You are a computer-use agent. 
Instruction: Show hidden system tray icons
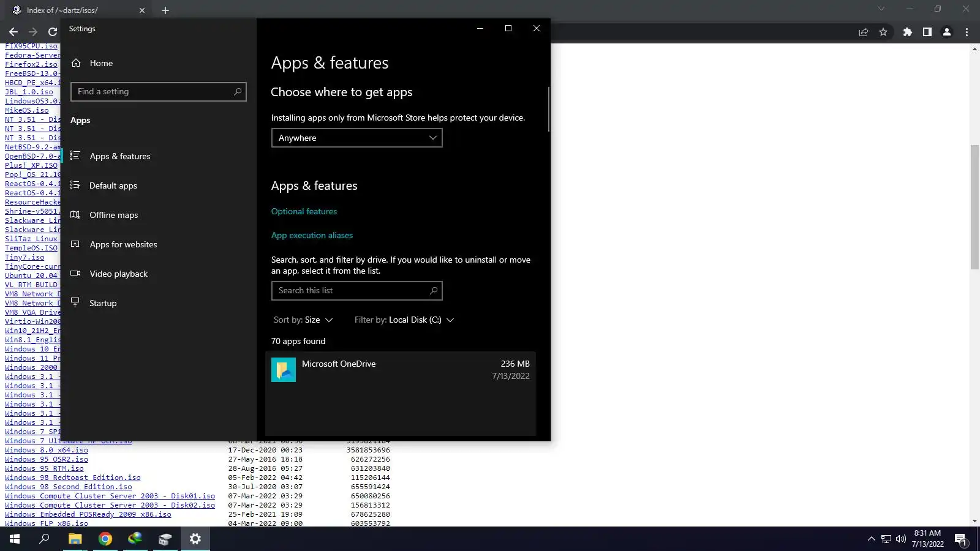871,539
